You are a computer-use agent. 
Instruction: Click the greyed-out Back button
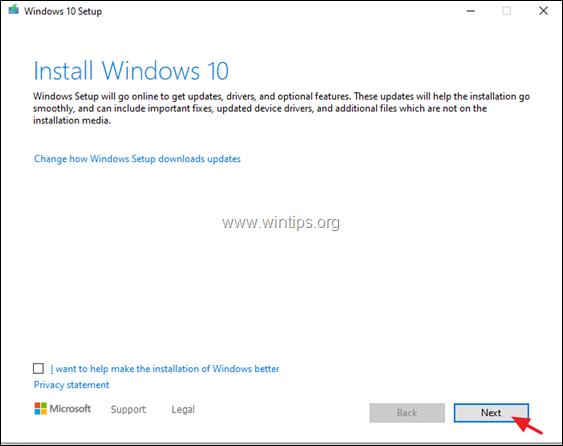coord(407,413)
